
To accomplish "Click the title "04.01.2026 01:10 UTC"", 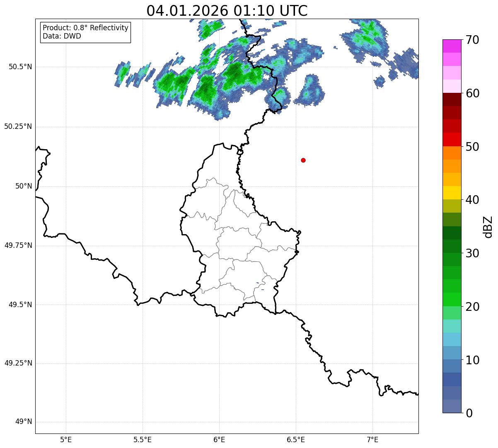I will tap(227, 11).
